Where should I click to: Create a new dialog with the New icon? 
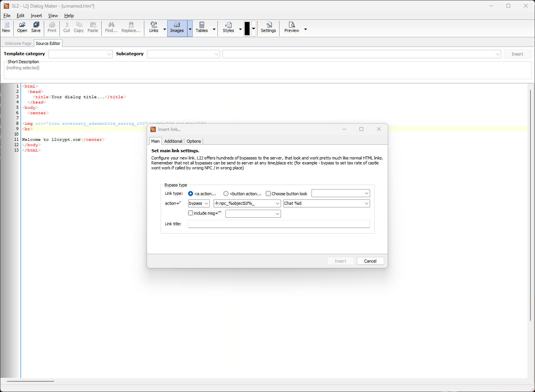[x=6, y=28]
